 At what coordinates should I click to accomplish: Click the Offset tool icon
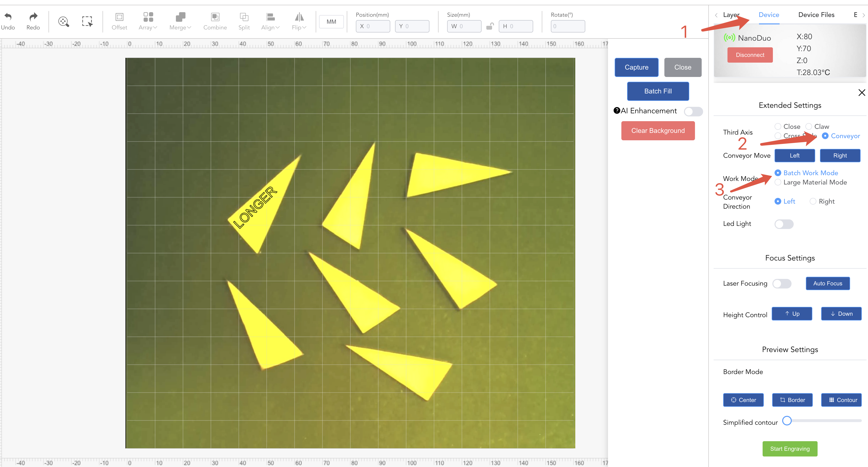tap(119, 17)
